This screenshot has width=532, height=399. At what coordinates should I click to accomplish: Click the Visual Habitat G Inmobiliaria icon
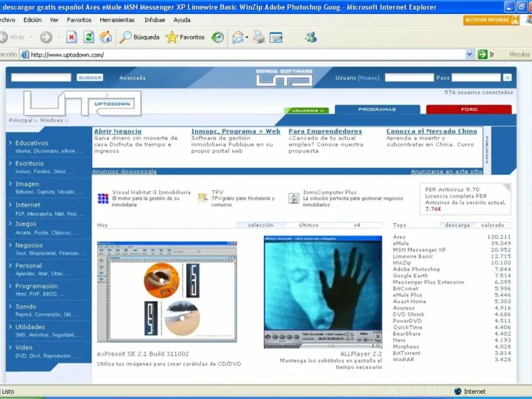pyautogui.click(x=103, y=198)
